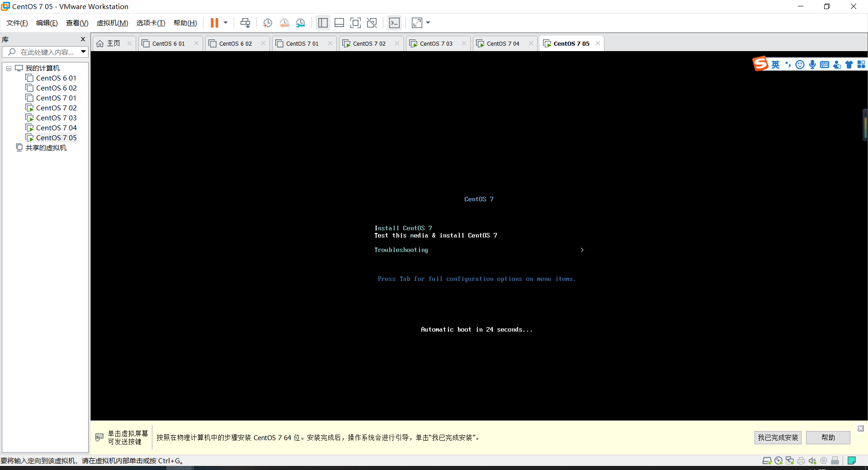
Task: Enter full screen mode icon
Action: [x=355, y=23]
